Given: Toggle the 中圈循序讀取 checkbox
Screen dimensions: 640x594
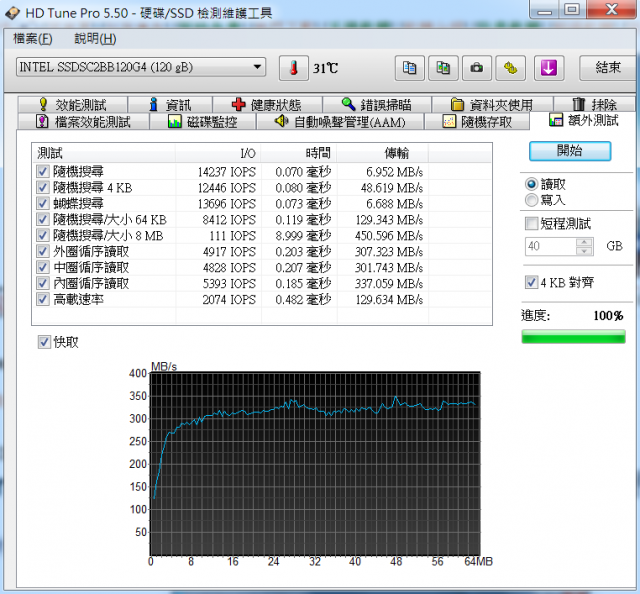Looking at the screenshot, I should [43, 267].
